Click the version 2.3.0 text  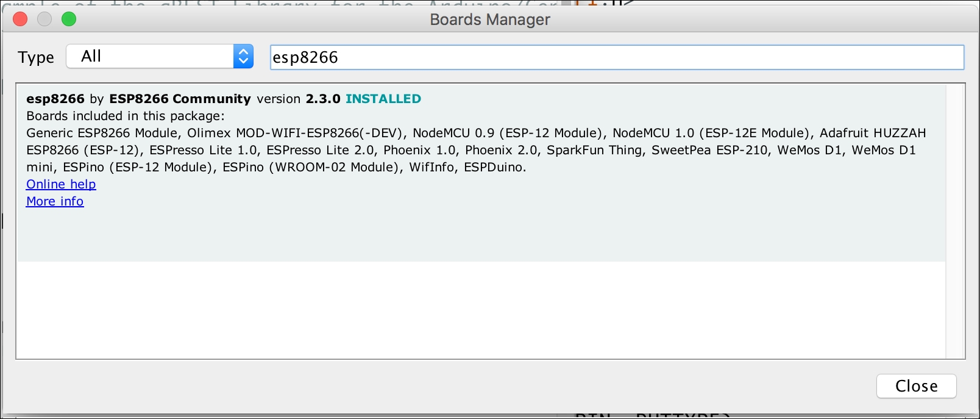pos(299,99)
